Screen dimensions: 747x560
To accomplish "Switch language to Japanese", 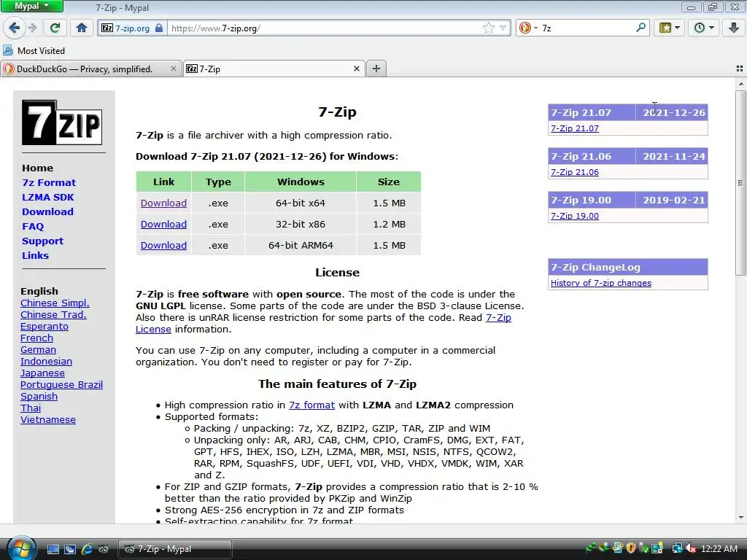I will click(42, 373).
